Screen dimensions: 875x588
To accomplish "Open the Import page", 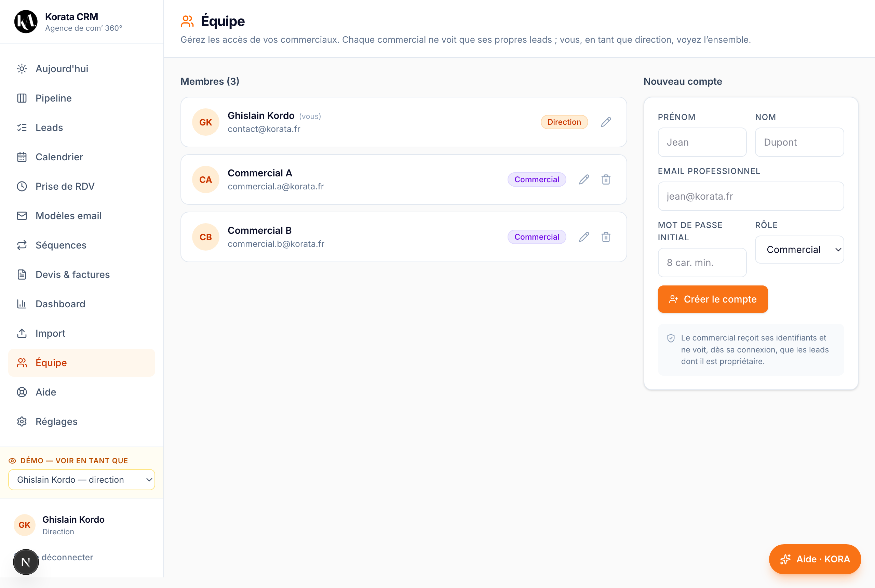I will pyautogui.click(x=81, y=333).
